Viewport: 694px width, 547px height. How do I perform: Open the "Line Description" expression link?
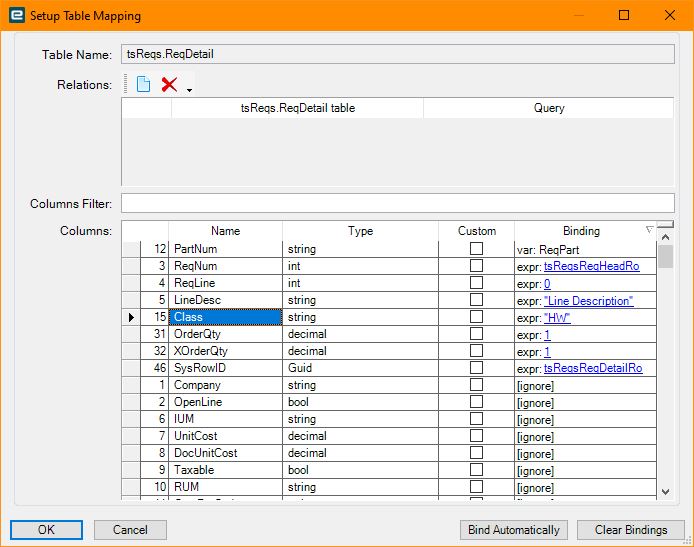click(588, 301)
